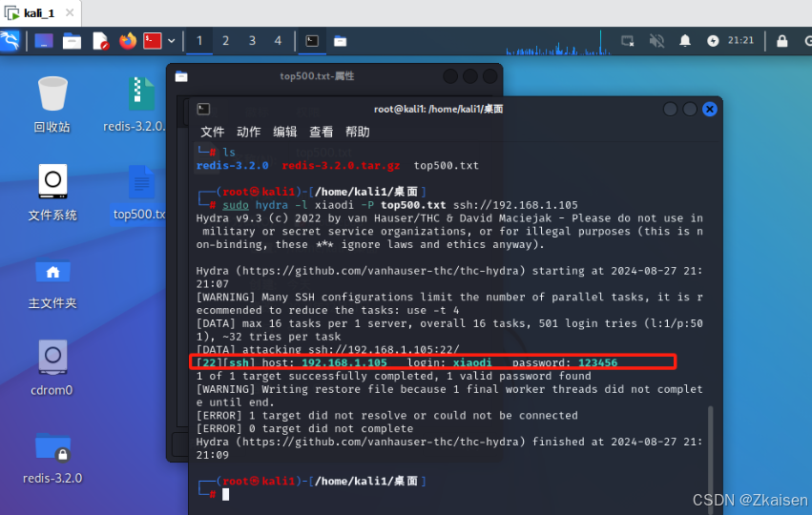Click the top500.txt-属性 window title
Screen dimensions: 812x515
click(x=317, y=76)
